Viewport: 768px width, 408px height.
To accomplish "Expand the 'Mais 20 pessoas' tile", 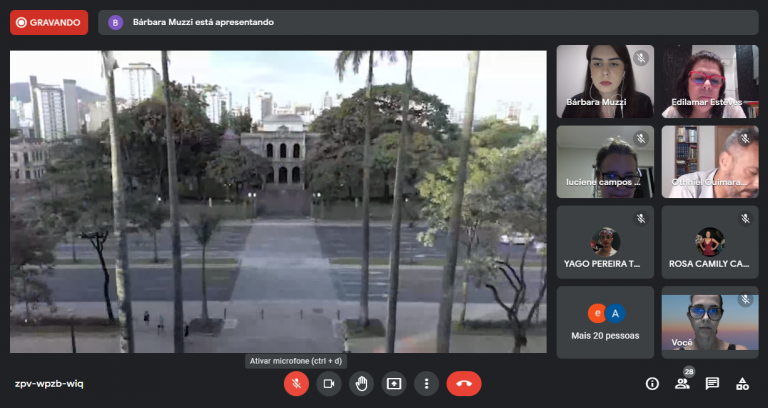I will [x=605, y=322].
